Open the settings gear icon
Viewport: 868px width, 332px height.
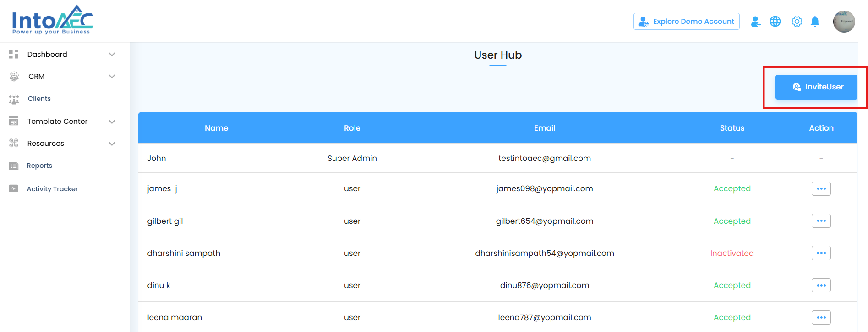tap(797, 22)
